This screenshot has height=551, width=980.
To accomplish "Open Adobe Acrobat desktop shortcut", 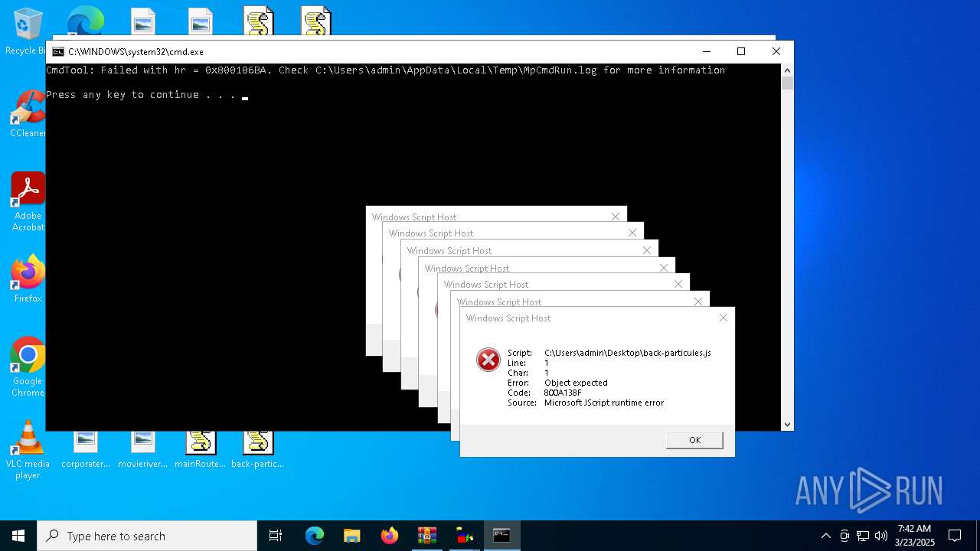I will coord(28,201).
